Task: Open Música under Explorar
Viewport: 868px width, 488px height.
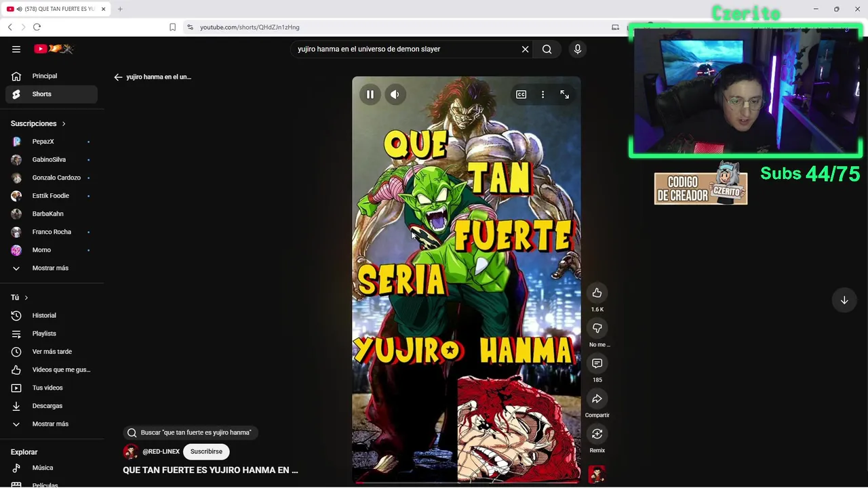Action: point(52,468)
